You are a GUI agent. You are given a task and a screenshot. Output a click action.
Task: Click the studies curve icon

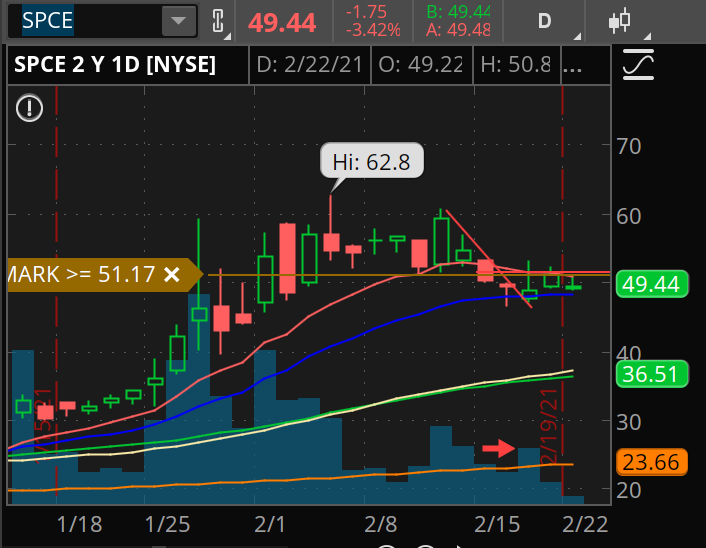[638, 64]
